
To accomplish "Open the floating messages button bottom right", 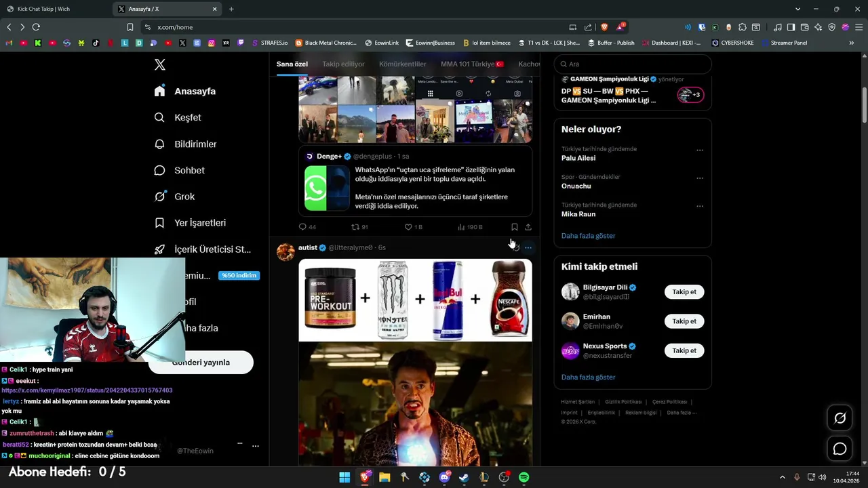I will [840, 449].
